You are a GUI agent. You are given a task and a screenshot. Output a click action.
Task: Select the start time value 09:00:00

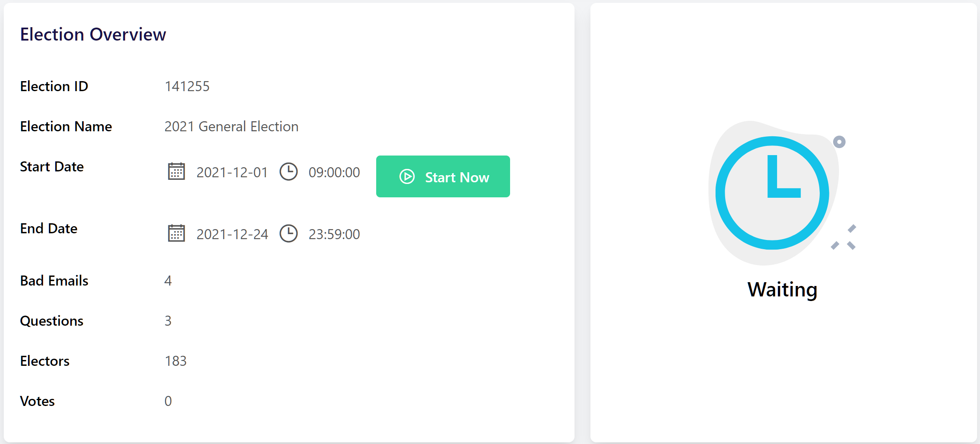pyautogui.click(x=334, y=172)
